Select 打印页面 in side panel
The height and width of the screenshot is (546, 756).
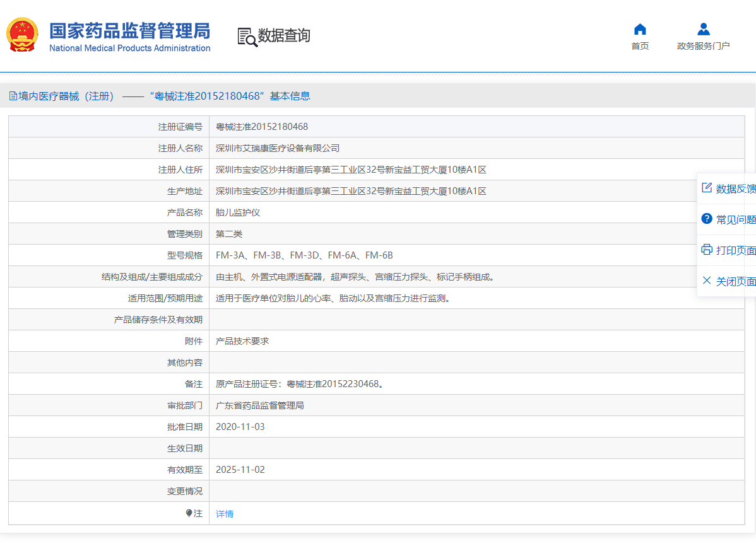736,250
